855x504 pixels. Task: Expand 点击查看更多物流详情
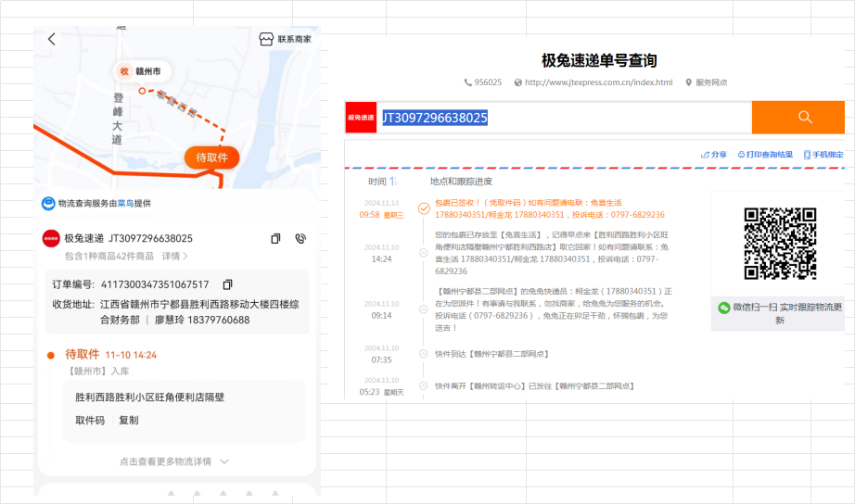pos(174,461)
